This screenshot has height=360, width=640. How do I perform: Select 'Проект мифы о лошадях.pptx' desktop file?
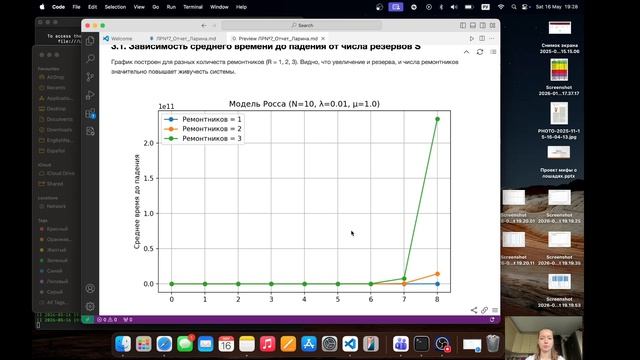point(559,162)
